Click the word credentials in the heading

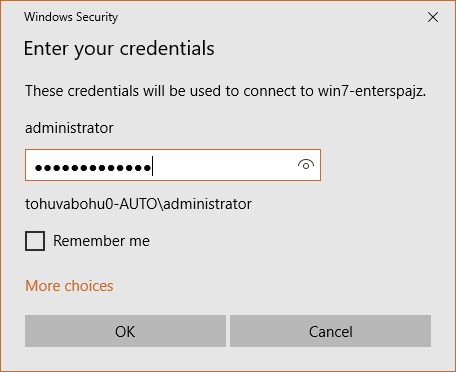point(167,48)
